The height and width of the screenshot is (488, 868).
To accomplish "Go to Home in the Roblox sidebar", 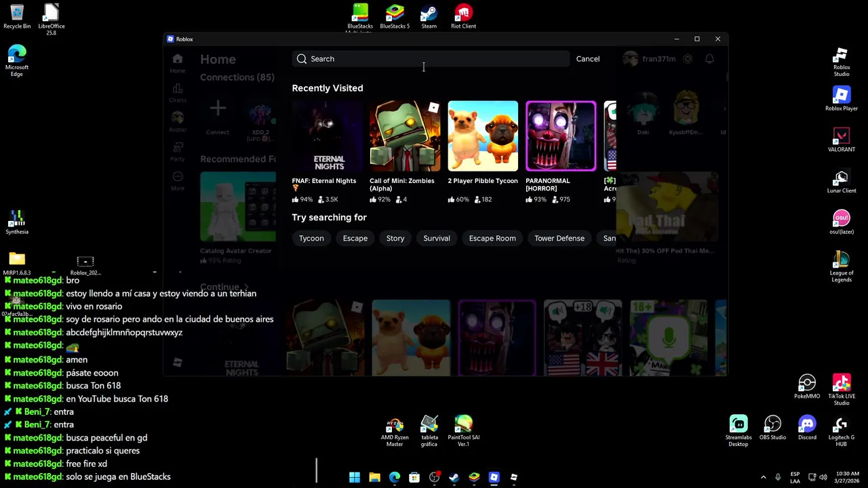I will pyautogui.click(x=178, y=63).
